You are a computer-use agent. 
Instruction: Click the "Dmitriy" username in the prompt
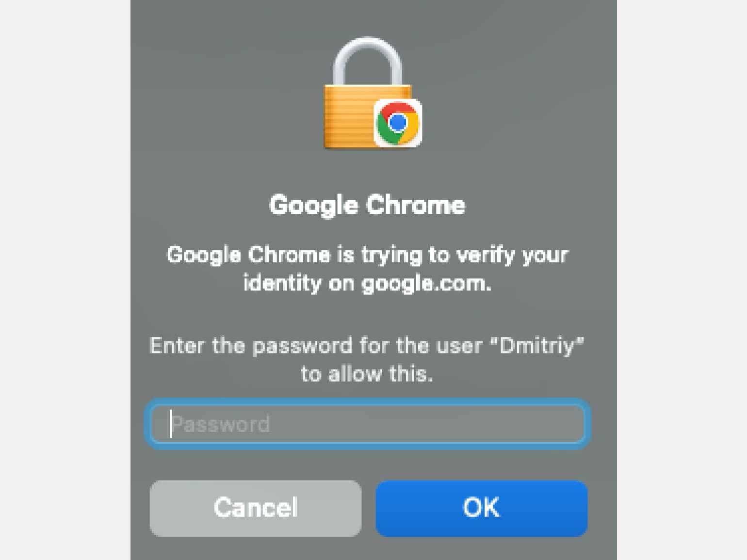(537, 346)
